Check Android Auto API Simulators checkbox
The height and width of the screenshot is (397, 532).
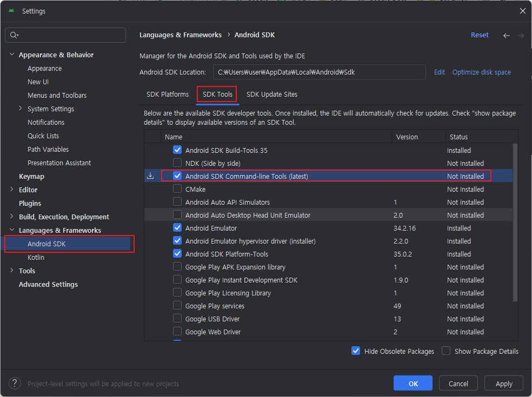[x=177, y=201]
